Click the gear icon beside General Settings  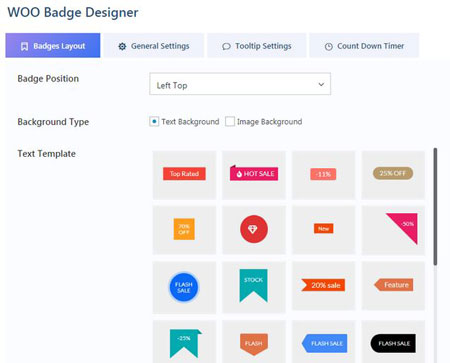click(x=122, y=46)
